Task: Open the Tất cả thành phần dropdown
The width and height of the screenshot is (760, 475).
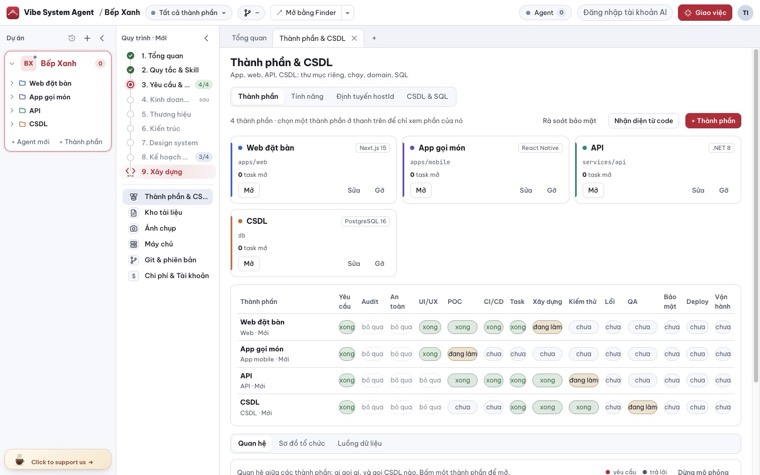Action: pyautogui.click(x=188, y=13)
